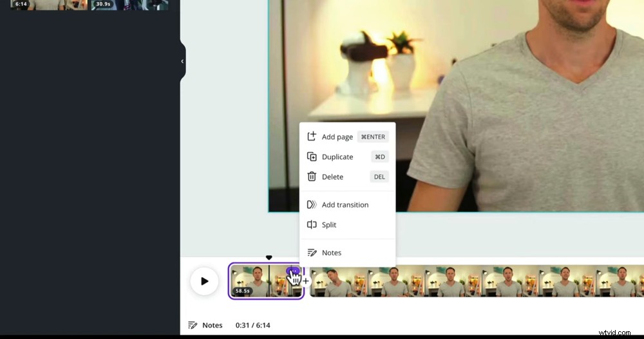Choose Duplicate from context menu
Screen dimensions: 644x339
348,157
